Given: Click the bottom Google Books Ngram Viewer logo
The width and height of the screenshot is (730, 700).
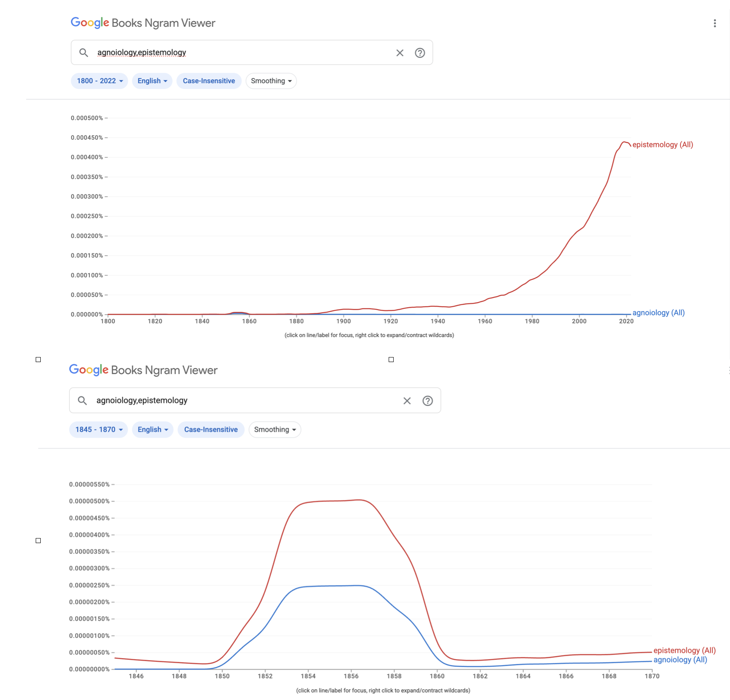Looking at the screenshot, I should tap(143, 370).
